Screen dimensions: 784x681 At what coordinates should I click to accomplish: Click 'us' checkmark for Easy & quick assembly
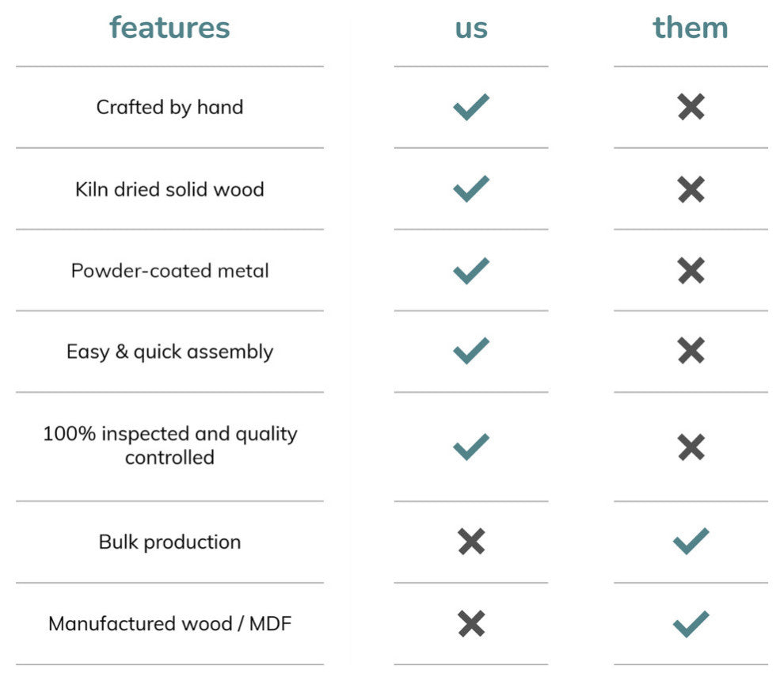471,351
